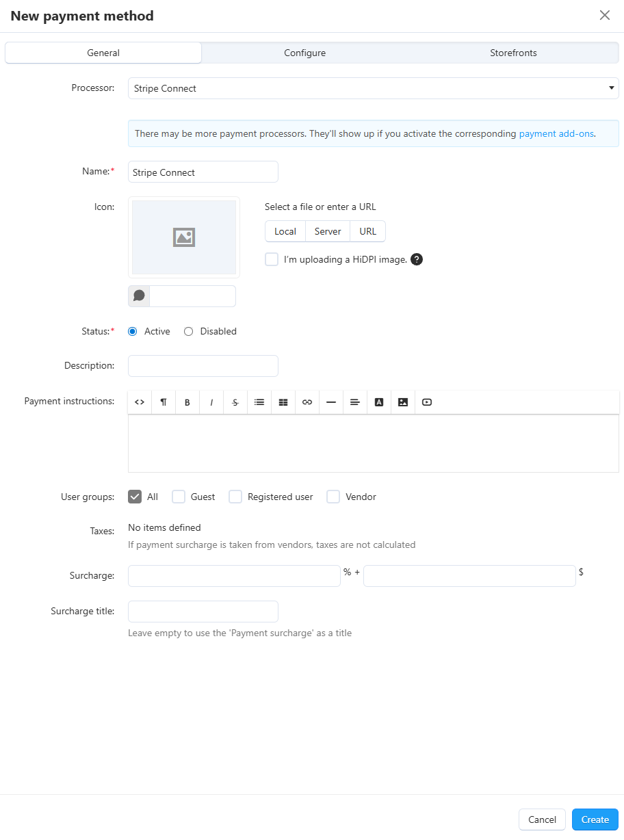Focus the Description input field
The width and height of the screenshot is (624, 840).
[203, 366]
